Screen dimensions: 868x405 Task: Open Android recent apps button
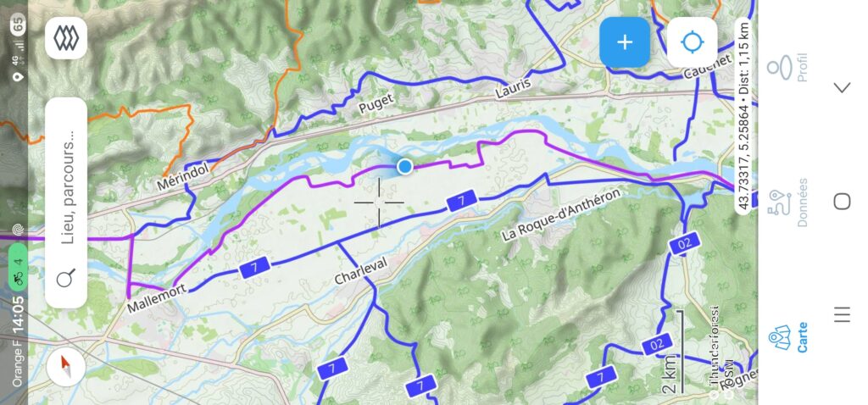(x=842, y=315)
